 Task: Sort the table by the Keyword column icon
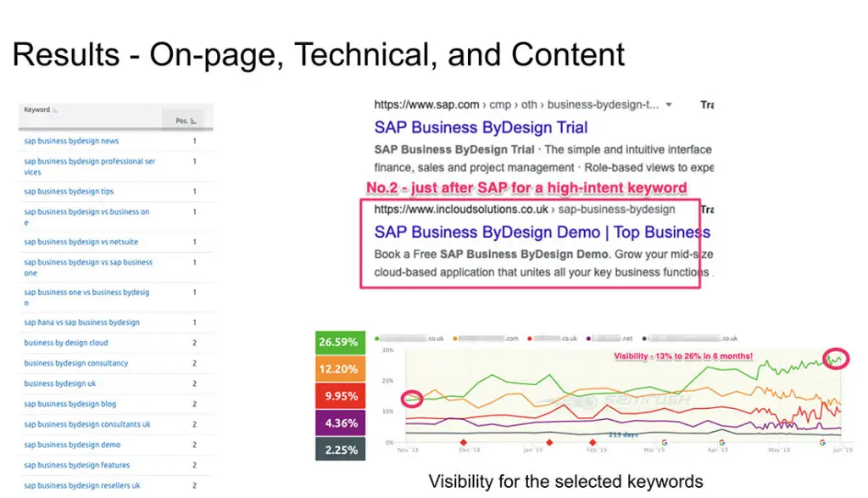point(55,110)
